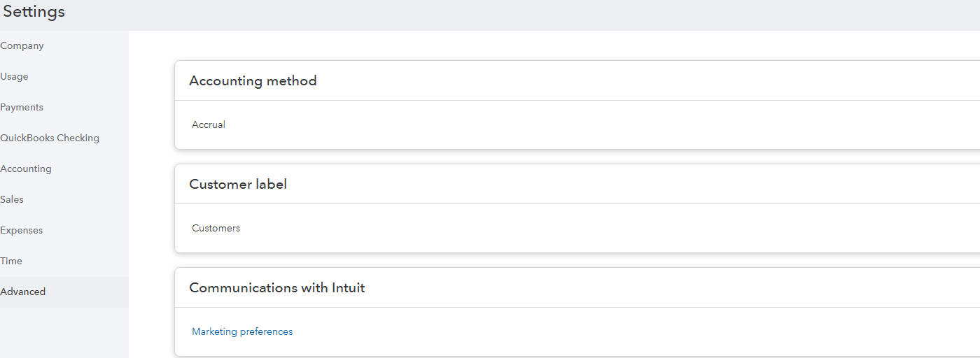
Task: Open the QuickBooks Checking settings tab
Action: [x=50, y=138]
